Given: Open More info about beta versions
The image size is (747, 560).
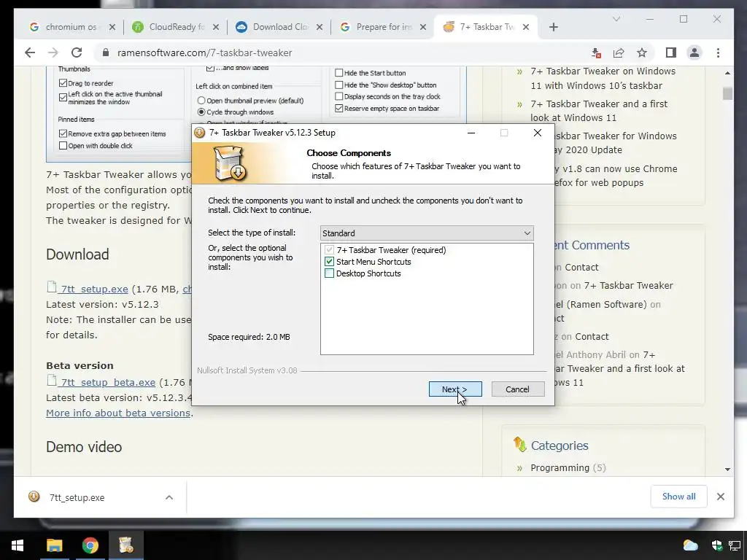Looking at the screenshot, I should click(118, 413).
